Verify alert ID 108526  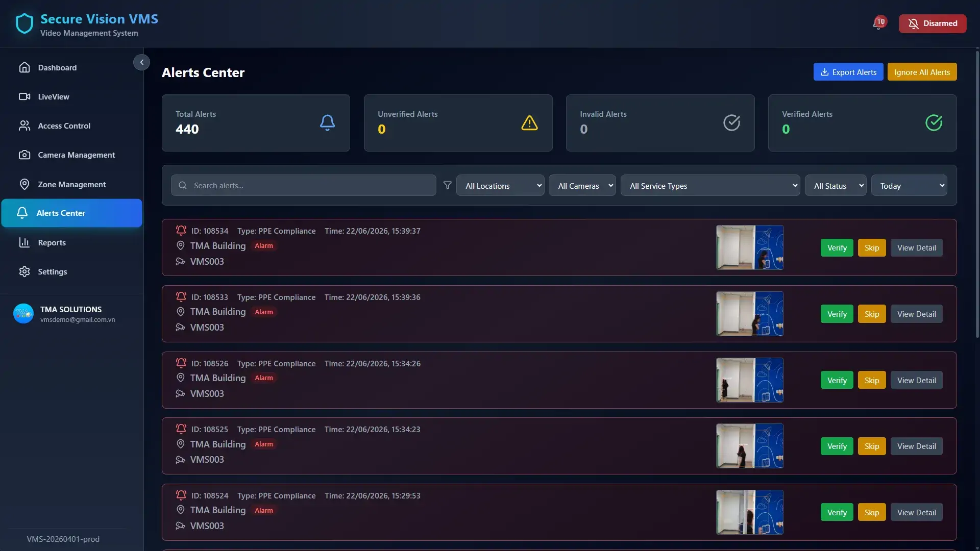837,380
